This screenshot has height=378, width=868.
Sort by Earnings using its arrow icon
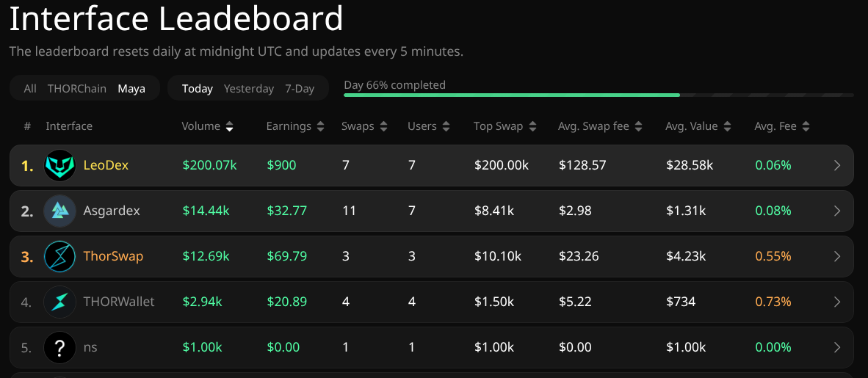(x=320, y=127)
